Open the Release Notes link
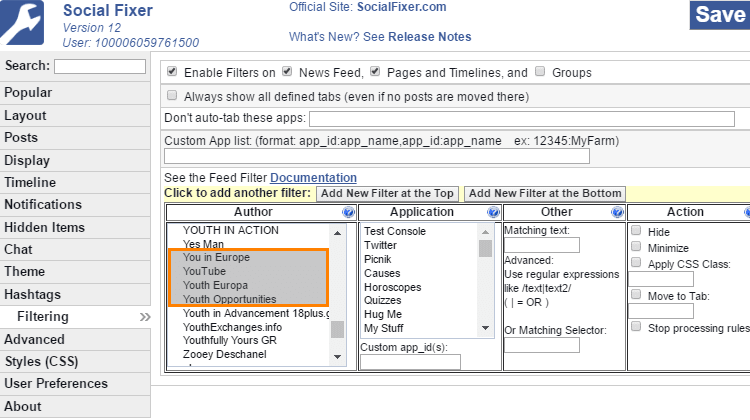This screenshot has height=420, width=750. [x=430, y=37]
